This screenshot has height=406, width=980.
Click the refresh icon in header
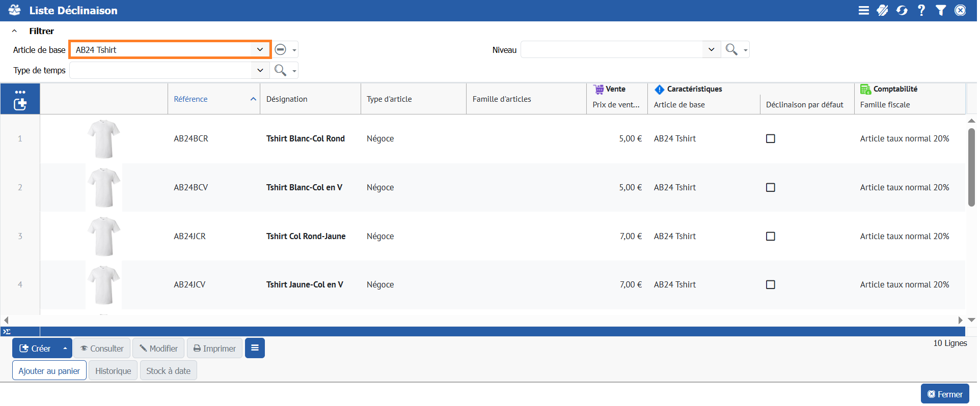tap(902, 10)
